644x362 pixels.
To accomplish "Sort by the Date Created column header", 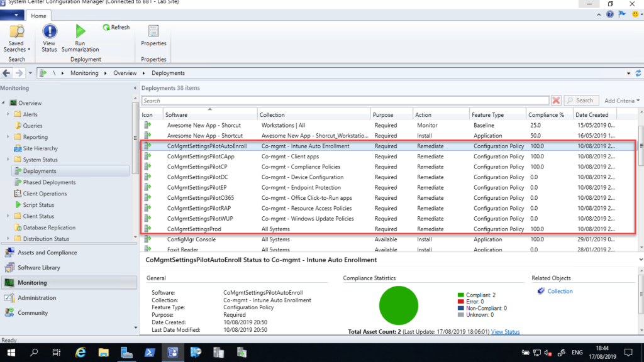I will pos(595,115).
